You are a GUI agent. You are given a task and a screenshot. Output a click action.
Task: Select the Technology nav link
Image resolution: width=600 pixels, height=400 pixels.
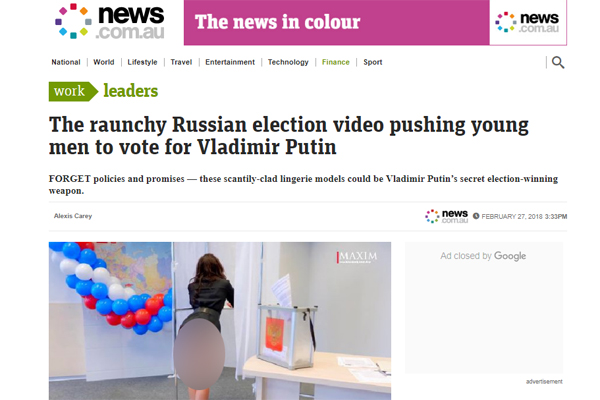pos(288,62)
